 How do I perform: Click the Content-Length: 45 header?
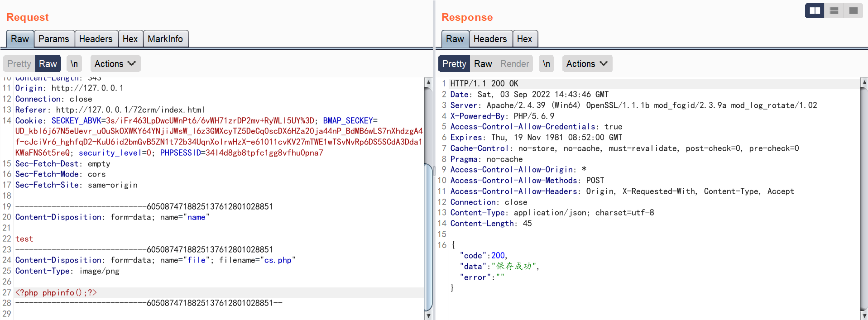tap(491, 224)
